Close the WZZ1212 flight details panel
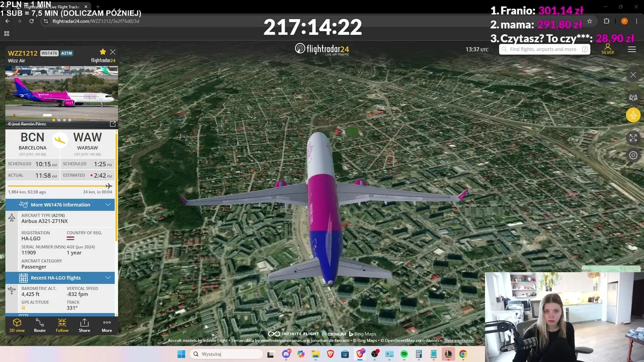This screenshot has height=362, width=644. pyautogui.click(x=113, y=52)
